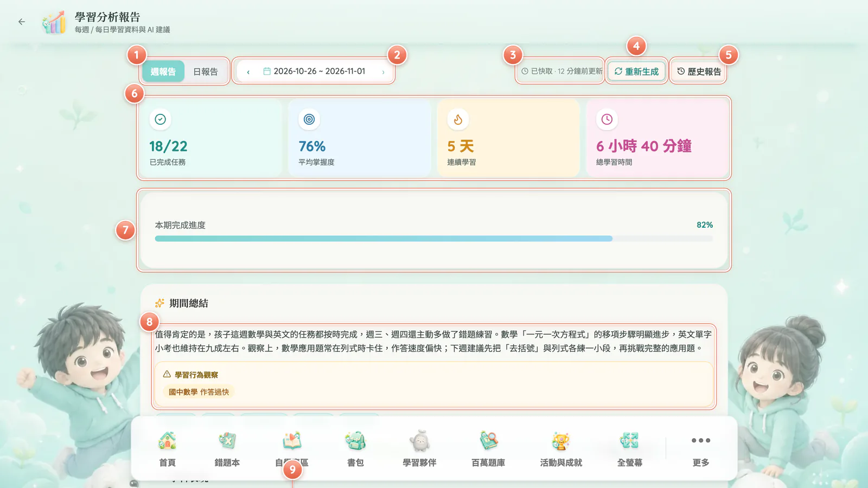Click 6 小時 40 分鐘 total time value
This screenshot has height=488, width=868.
pos(644,146)
